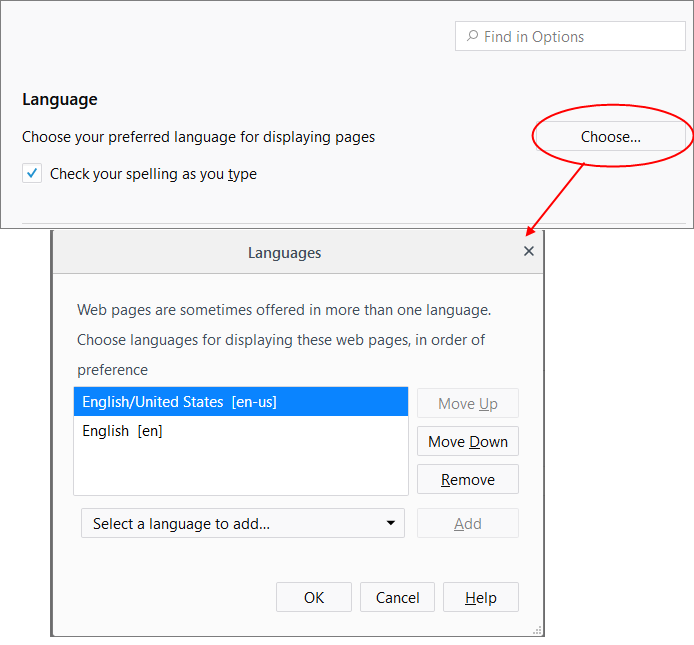
Task: Click the Add language button
Action: tap(468, 523)
